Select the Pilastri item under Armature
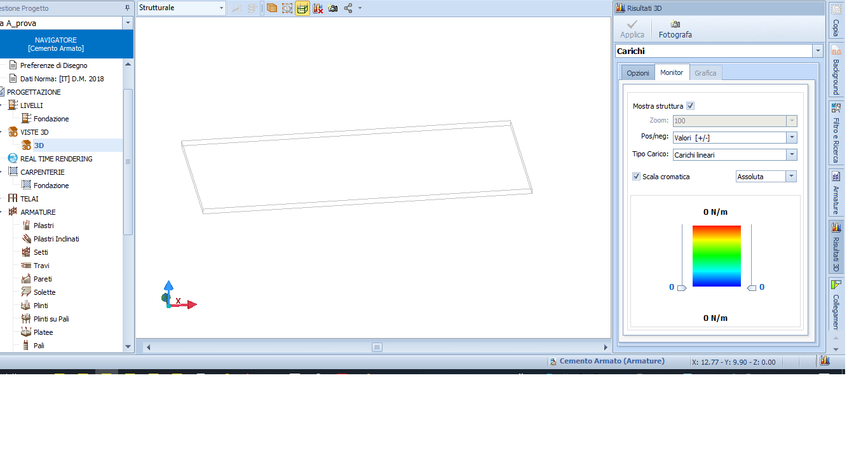 [44, 226]
